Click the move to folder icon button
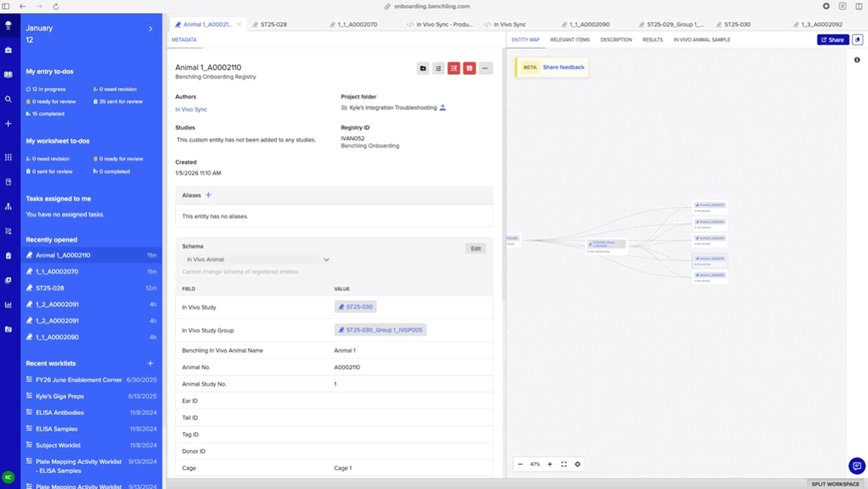This screenshot has height=489, width=868. point(423,68)
